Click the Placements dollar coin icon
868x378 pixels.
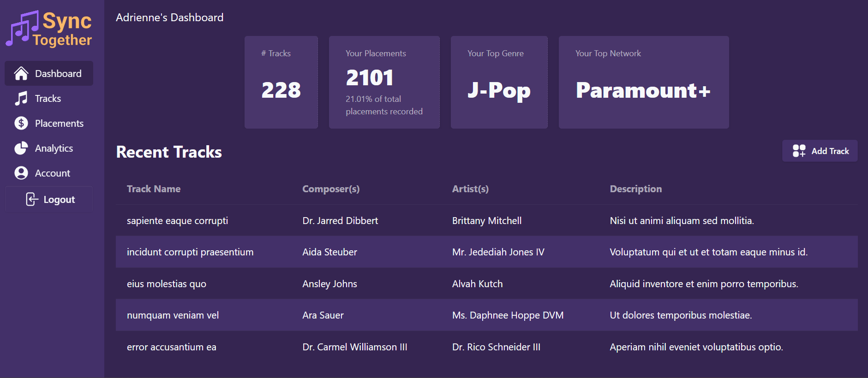(21, 123)
